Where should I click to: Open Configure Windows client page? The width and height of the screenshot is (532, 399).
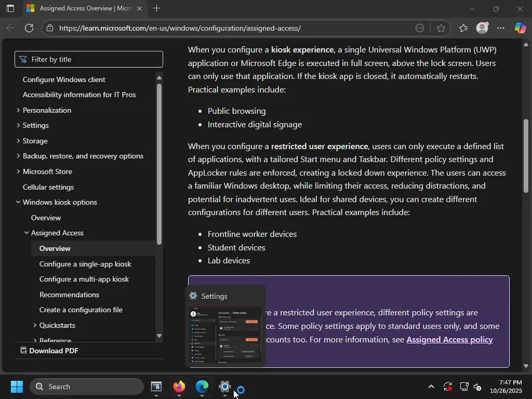click(64, 79)
